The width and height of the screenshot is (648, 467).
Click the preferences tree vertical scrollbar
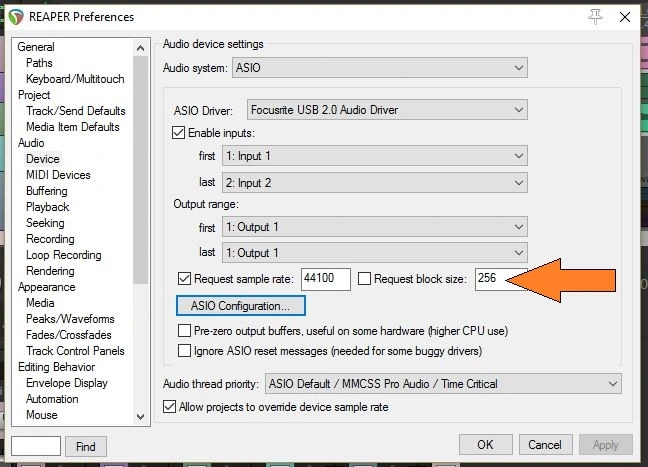coord(141,230)
